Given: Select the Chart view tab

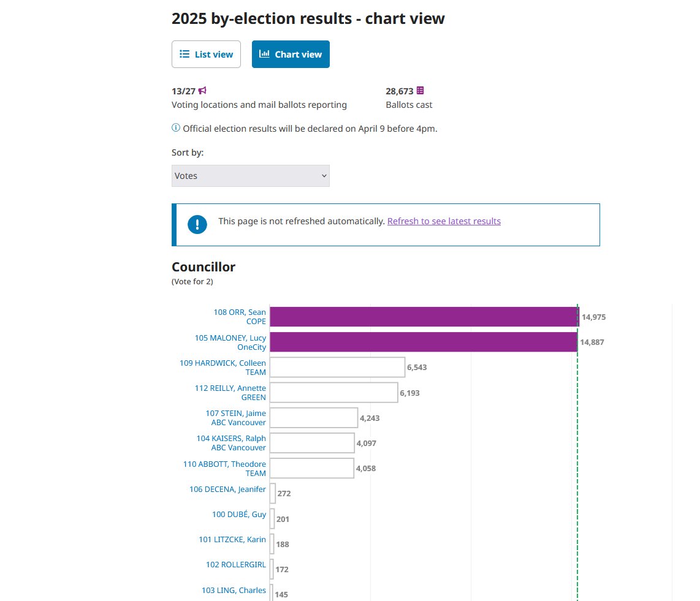Looking at the screenshot, I should click(x=291, y=55).
